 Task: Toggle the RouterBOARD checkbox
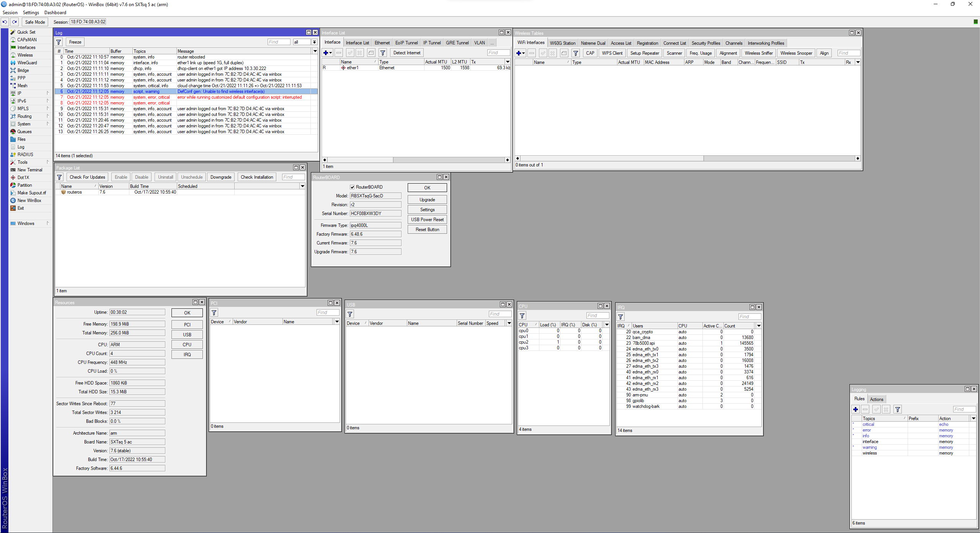coord(352,187)
